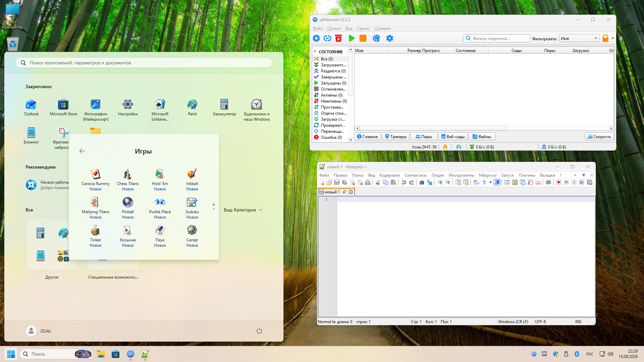The height and width of the screenshot is (362, 644).
Task: Create a new file in Notepad++
Action: 321,182
